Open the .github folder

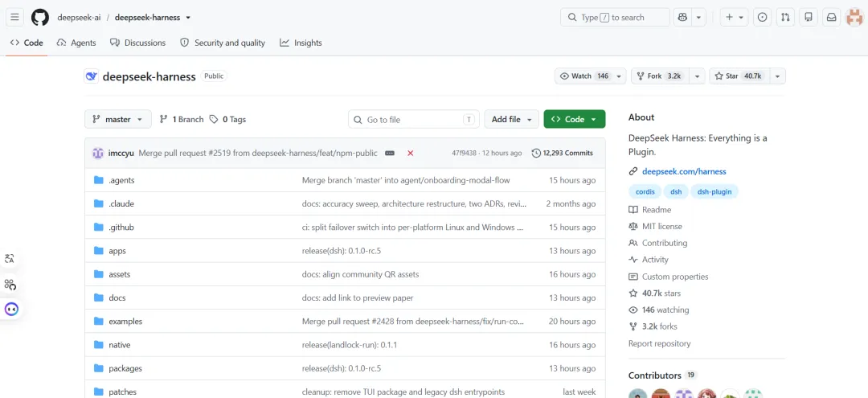pyautogui.click(x=121, y=228)
